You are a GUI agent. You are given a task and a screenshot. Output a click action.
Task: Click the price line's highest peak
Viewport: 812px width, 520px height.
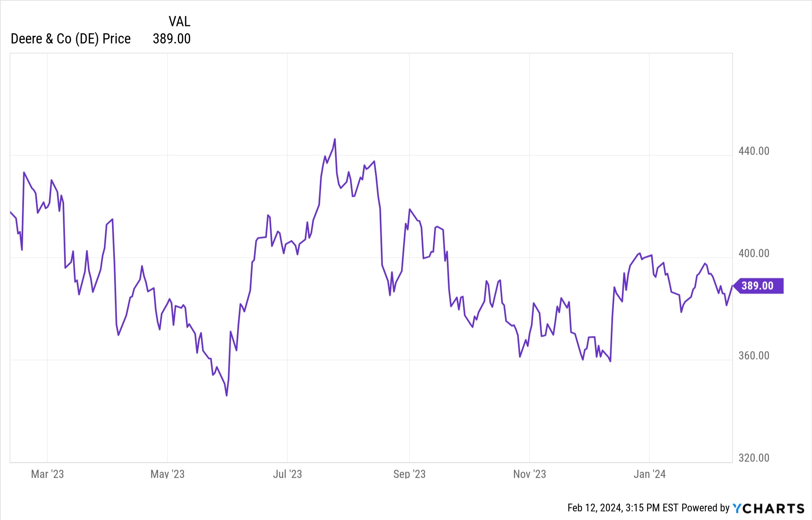pyautogui.click(x=335, y=139)
